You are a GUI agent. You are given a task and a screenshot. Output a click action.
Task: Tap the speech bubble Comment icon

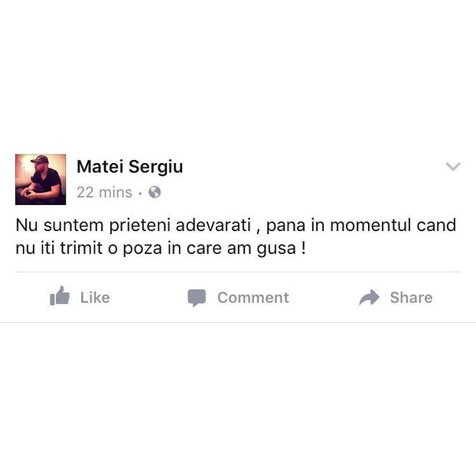pyautogui.click(x=197, y=298)
